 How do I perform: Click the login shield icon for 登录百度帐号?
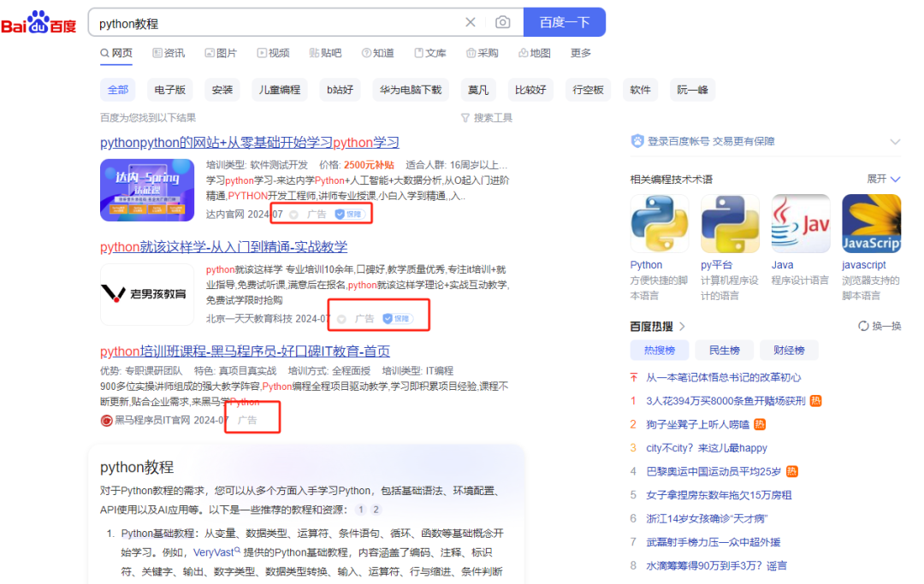coord(637,141)
